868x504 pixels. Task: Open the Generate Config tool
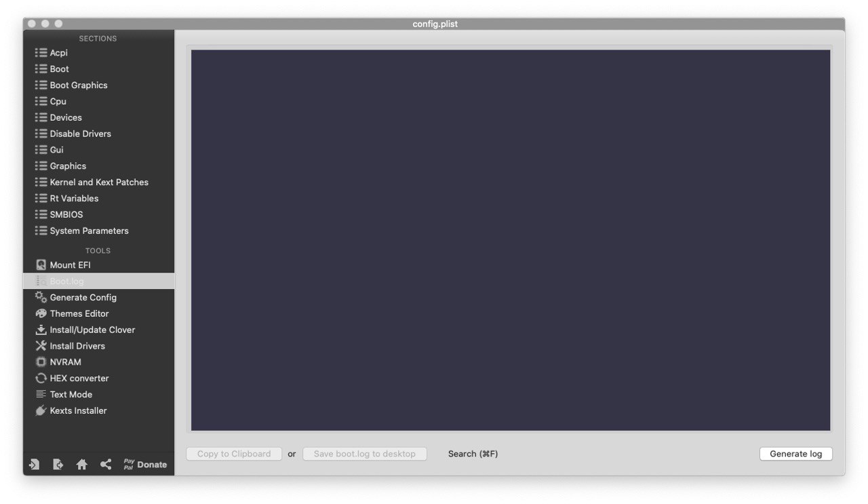(x=98, y=298)
